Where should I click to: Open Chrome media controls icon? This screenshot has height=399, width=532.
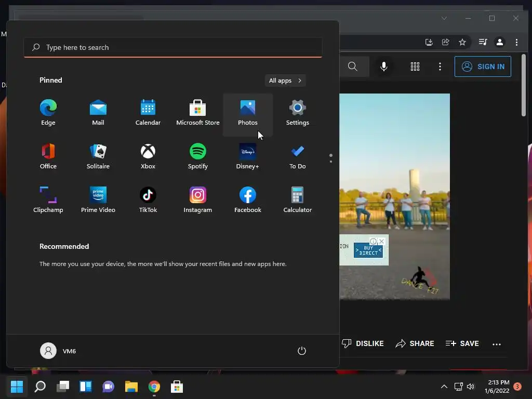(x=483, y=42)
